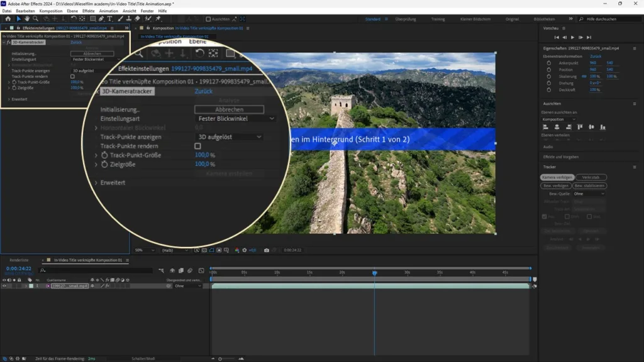Screen dimensions: 644x362
Task: Open the Animation menu
Action: (108, 11)
